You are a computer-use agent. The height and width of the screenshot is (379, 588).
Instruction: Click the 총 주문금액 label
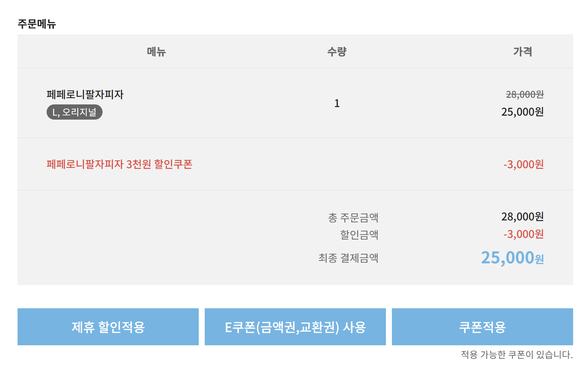[353, 217]
